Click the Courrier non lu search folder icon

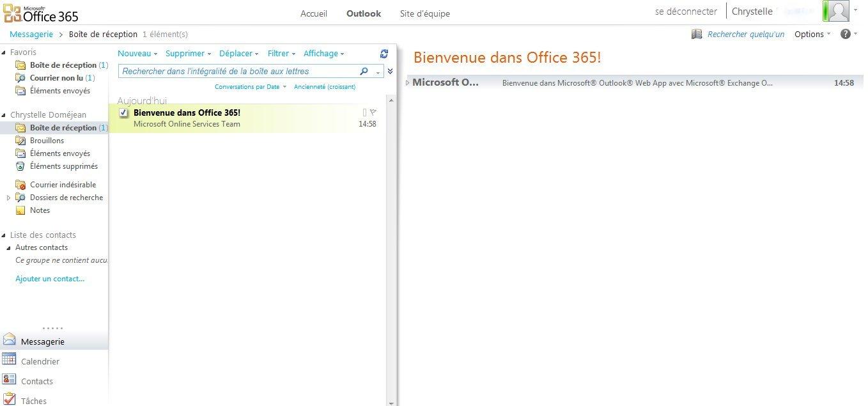[20, 78]
